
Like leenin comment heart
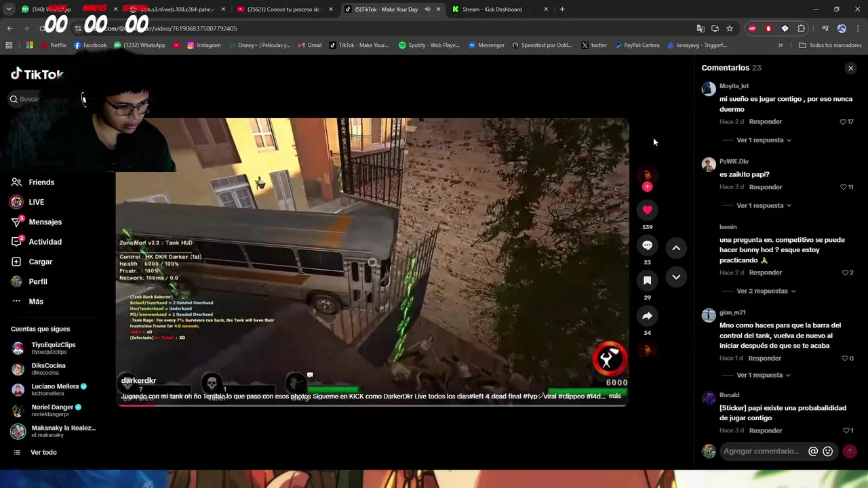(845, 272)
